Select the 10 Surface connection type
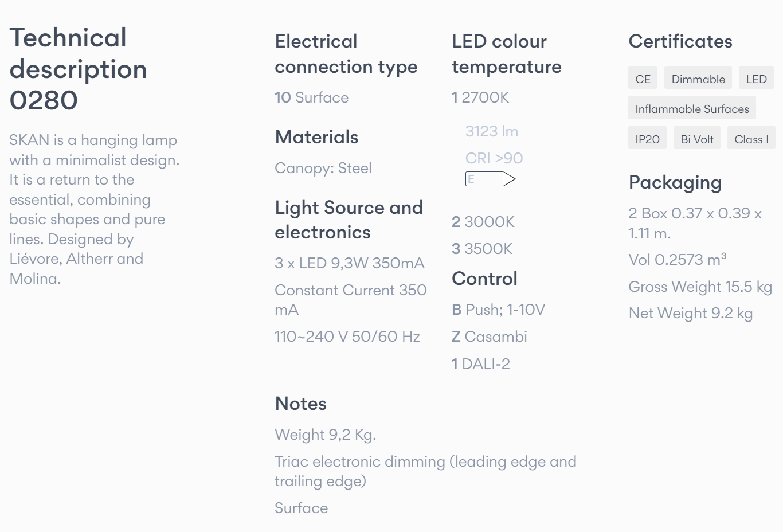The height and width of the screenshot is (532, 783). click(311, 97)
